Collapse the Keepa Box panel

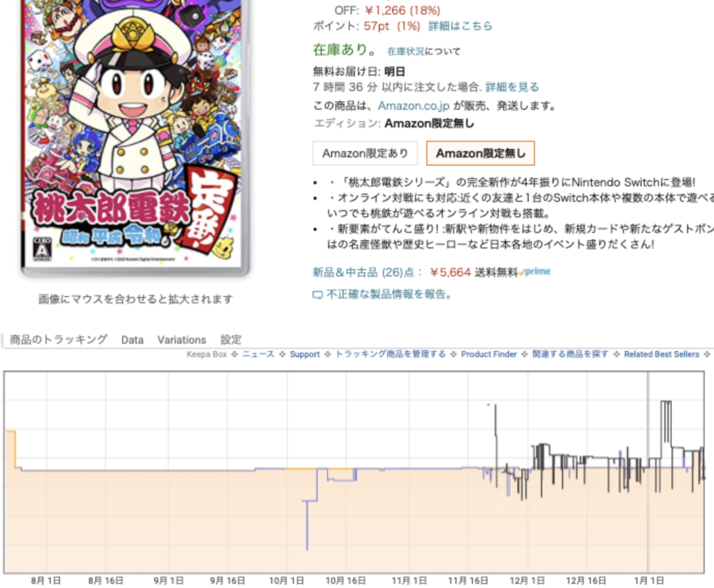(206, 354)
